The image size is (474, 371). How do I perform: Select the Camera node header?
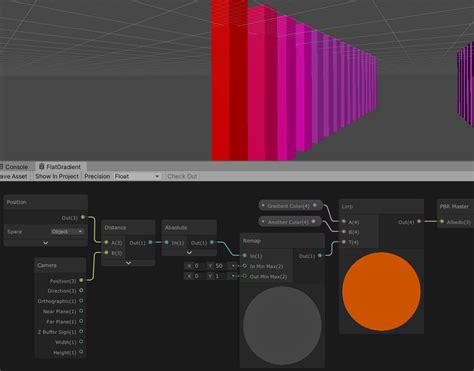click(x=60, y=265)
